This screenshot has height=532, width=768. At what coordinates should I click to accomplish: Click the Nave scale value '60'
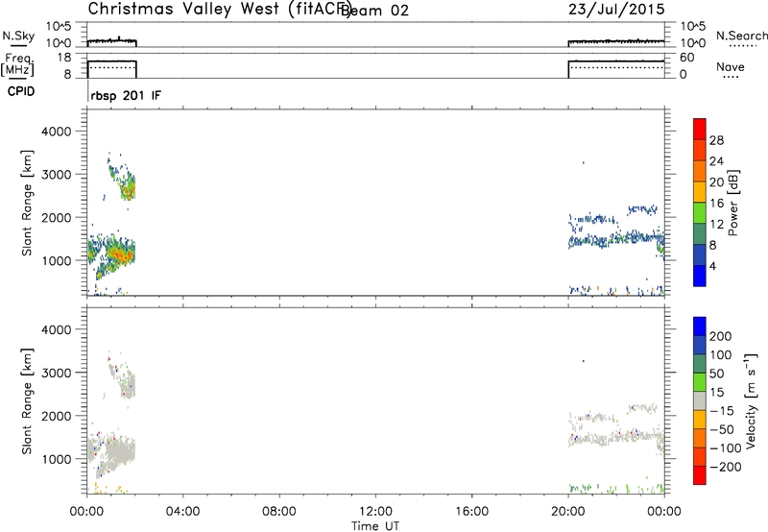687,58
